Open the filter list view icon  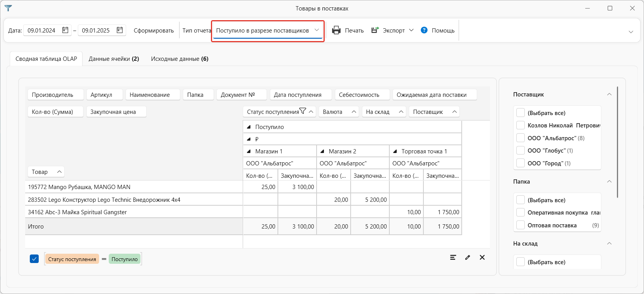(x=453, y=257)
